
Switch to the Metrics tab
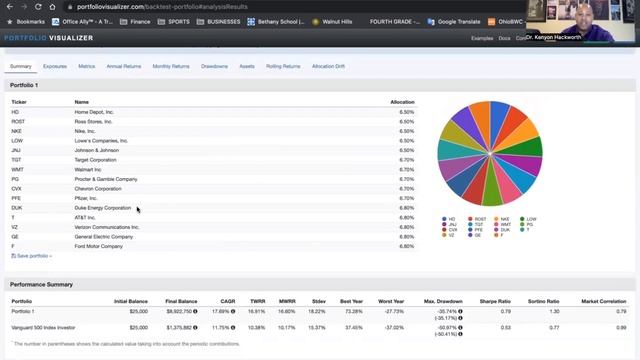(87, 66)
